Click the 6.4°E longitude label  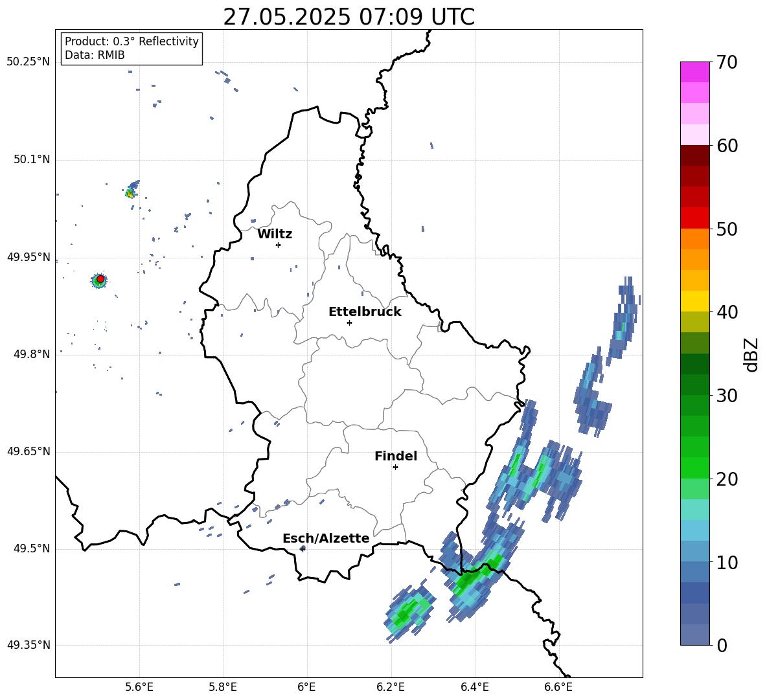[x=474, y=687]
